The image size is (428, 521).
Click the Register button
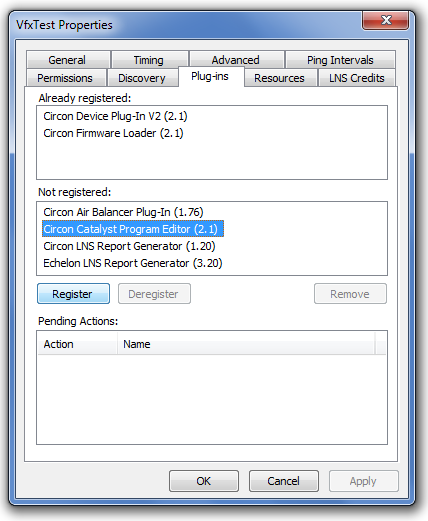pos(73,294)
